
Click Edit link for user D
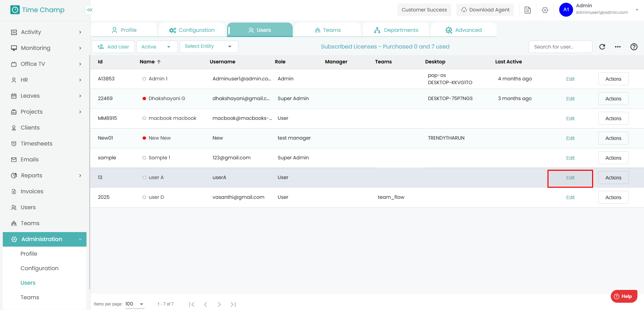[x=570, y=197]
